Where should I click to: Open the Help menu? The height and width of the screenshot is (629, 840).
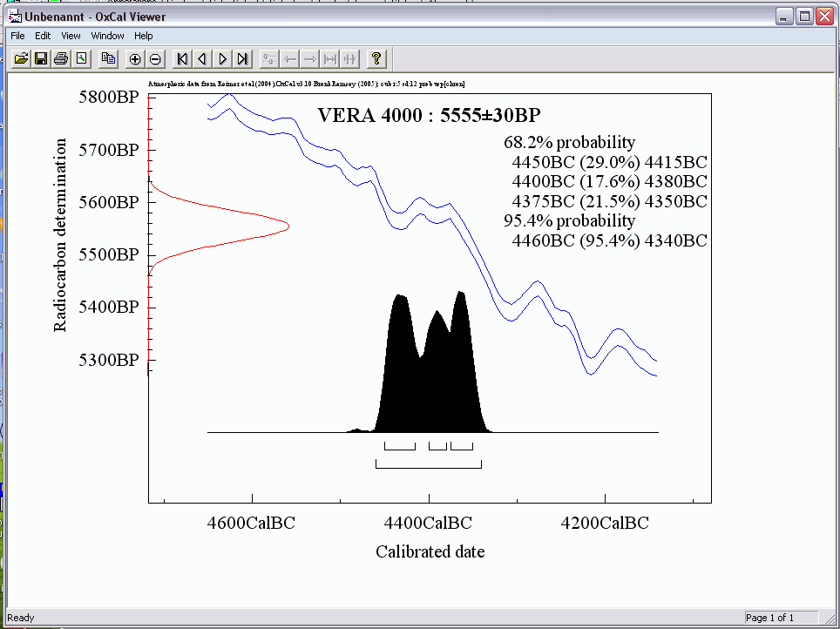pos(144,36)
